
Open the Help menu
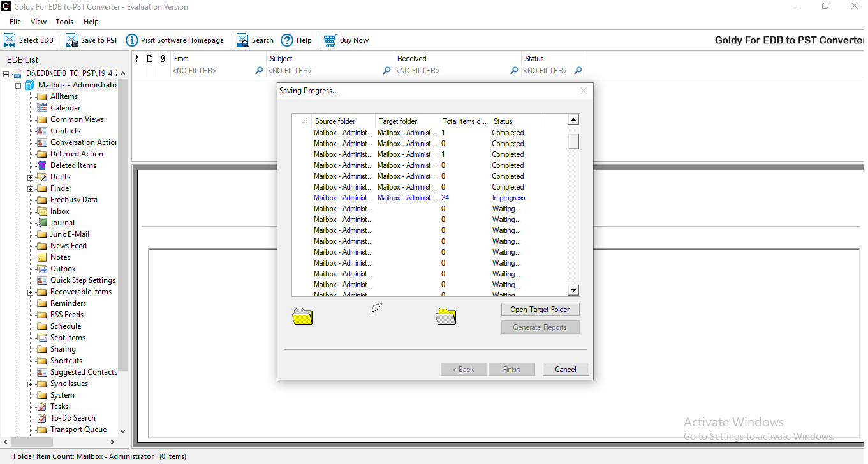point(91,22)
